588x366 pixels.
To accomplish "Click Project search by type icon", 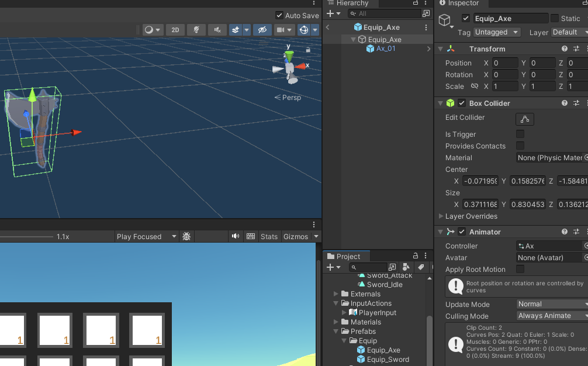I will tap(406, 267).
